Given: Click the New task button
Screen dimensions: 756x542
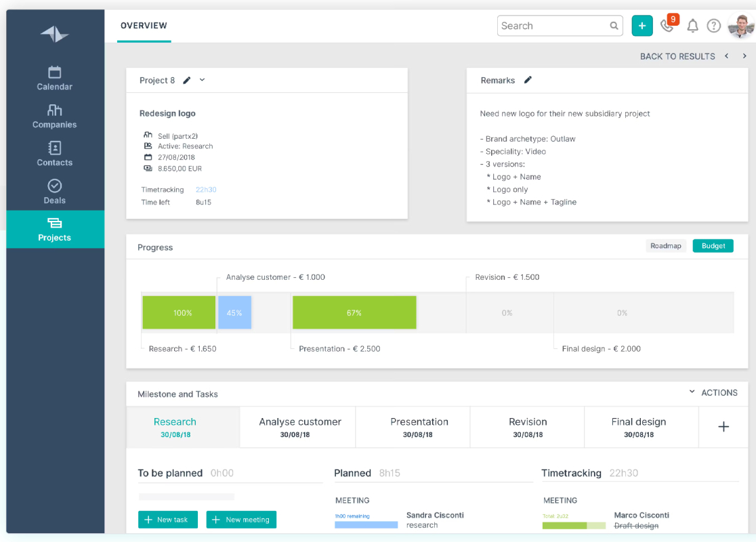Looking at the screenshot, I should (x=168, y=520).
